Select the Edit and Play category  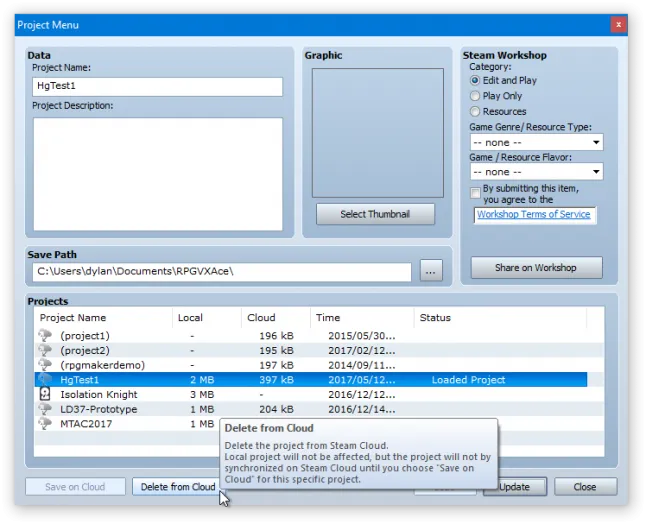point(475,80)
